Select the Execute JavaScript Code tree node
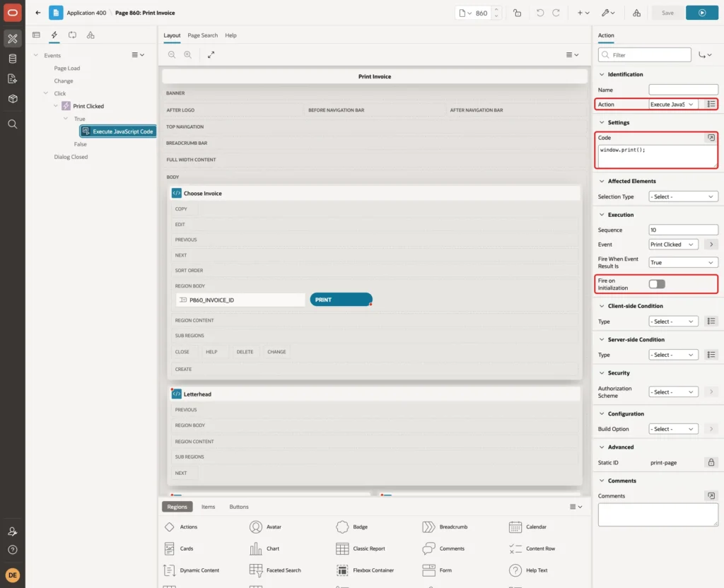This screenshot has height=588, width=724. click(118, 131)
